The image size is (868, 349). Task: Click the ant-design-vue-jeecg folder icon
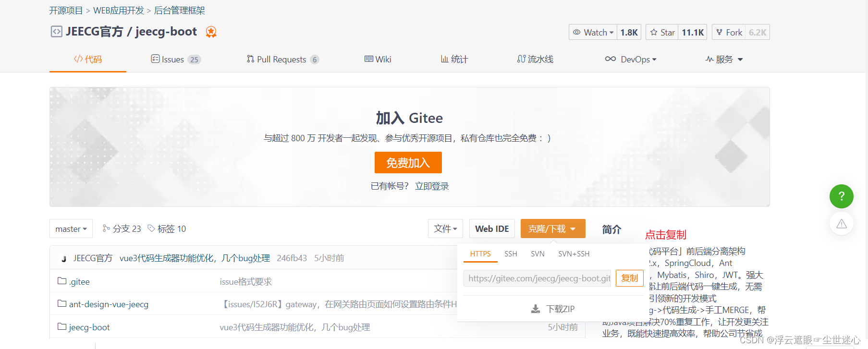click(x=62, y=303)
